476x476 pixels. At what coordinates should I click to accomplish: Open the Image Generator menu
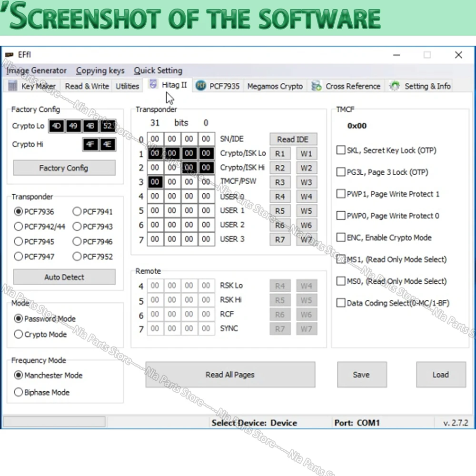[37, 70]
